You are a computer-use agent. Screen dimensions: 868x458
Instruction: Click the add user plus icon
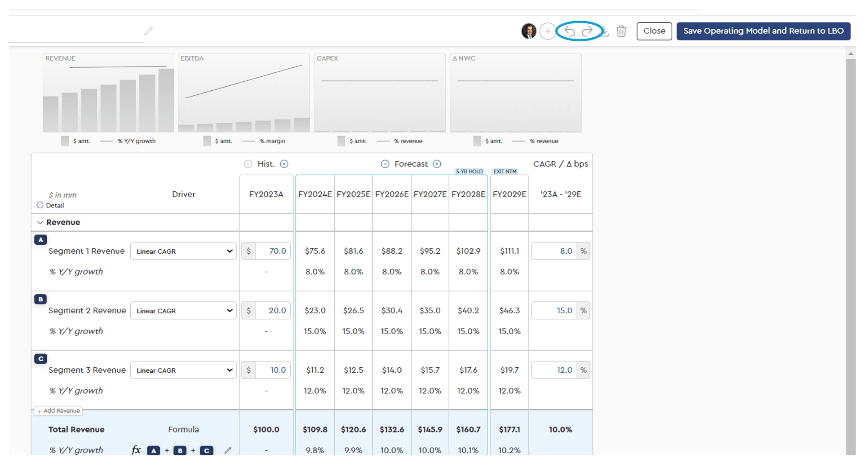tap(547, 31)
